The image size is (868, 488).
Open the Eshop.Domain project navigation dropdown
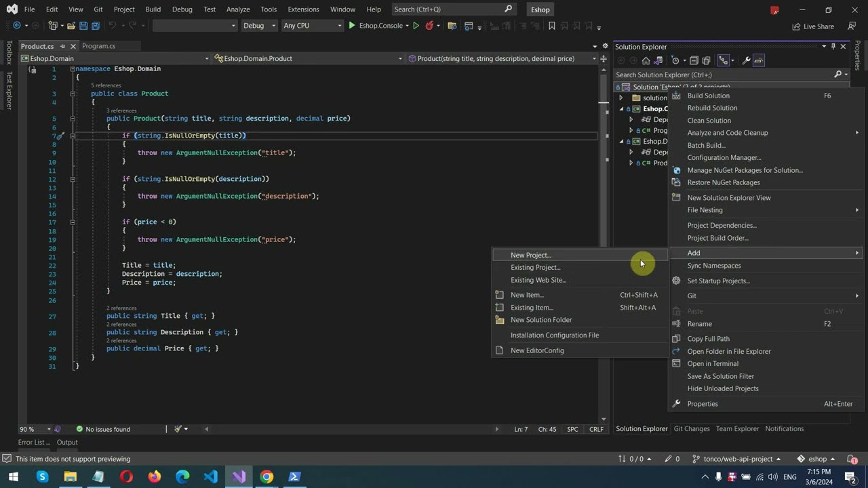coord(115,58)
